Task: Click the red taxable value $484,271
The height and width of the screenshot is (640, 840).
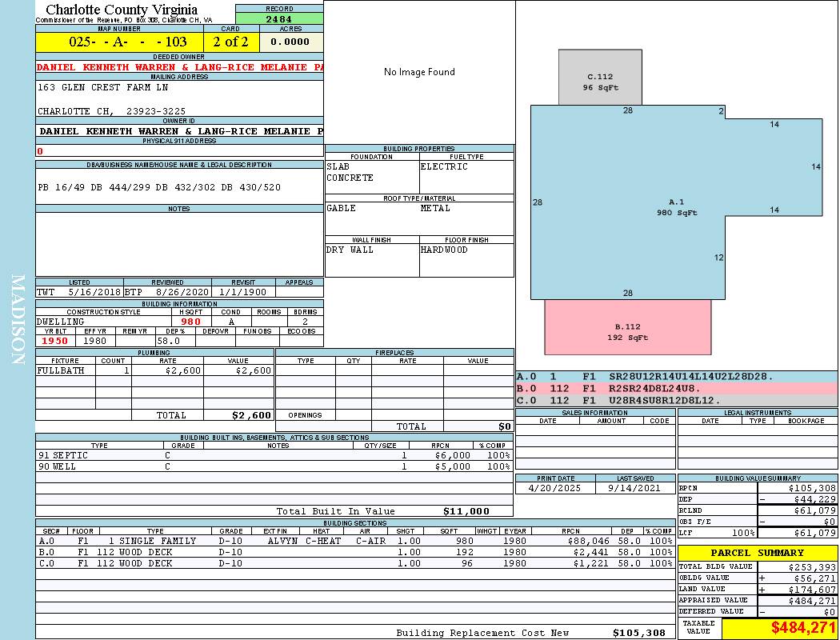Action: 803,628
